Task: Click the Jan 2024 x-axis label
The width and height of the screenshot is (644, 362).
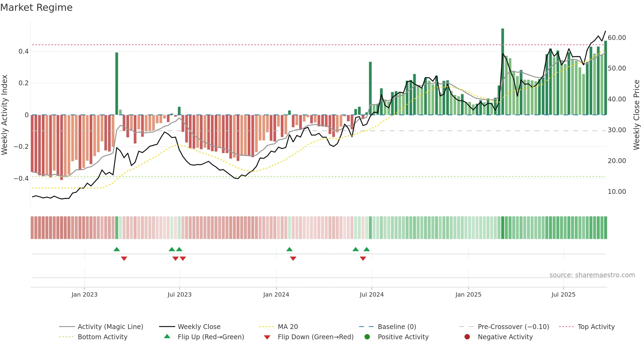Action: [x=276, y=294]
